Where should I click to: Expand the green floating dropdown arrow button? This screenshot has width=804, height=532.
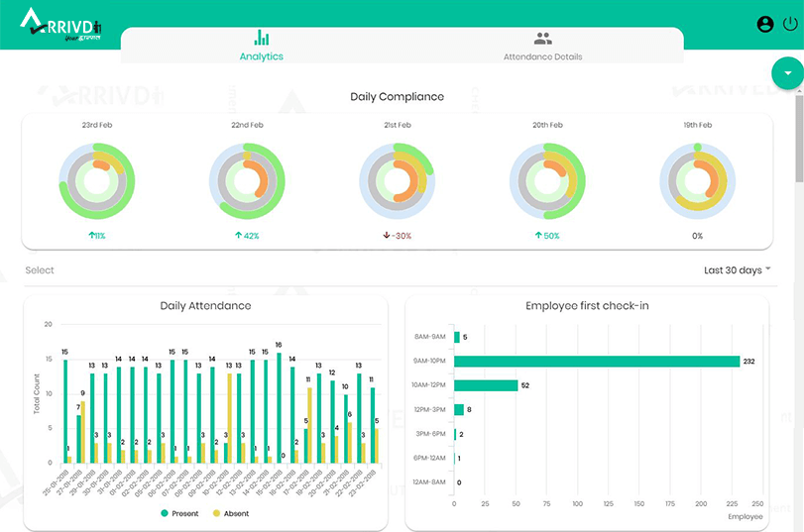787,73
